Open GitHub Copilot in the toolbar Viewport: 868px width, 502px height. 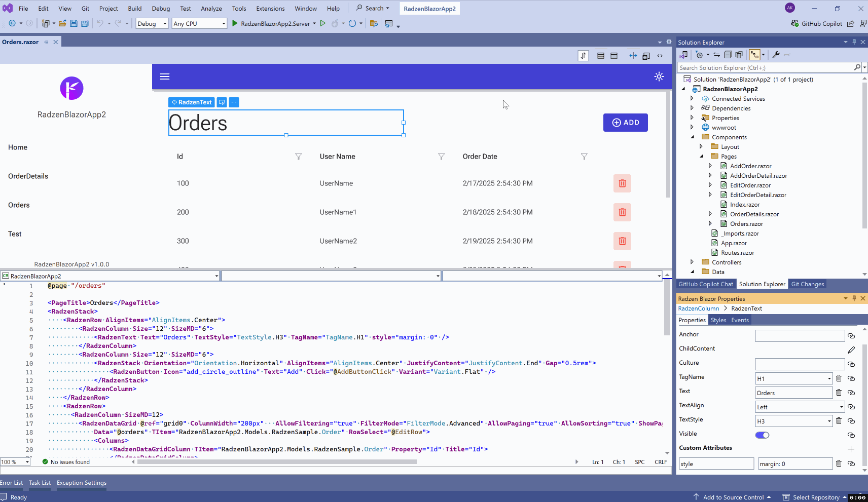pyautogui.click(x=816, y=23)
